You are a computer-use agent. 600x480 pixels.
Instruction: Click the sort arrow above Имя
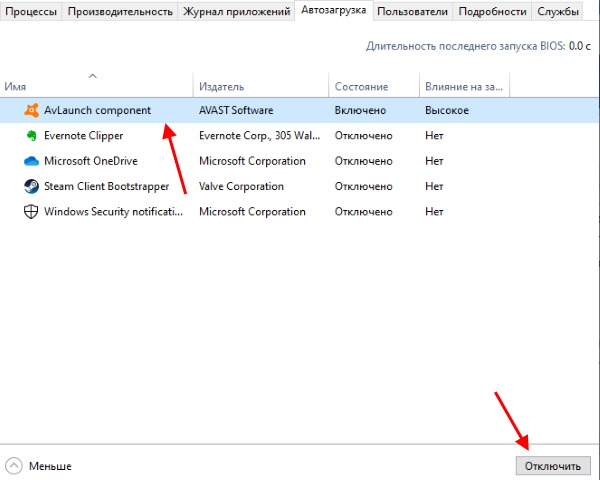(93, 76)
